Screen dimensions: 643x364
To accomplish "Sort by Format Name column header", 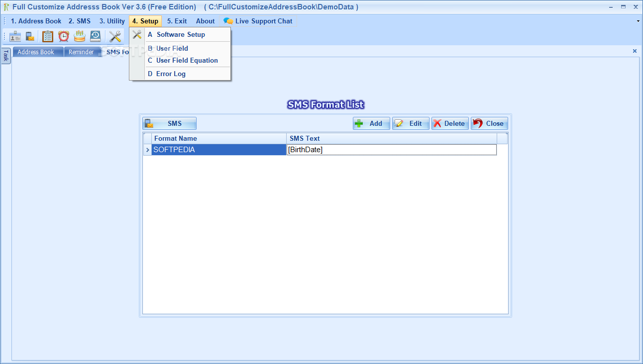I will click(219, 138).
